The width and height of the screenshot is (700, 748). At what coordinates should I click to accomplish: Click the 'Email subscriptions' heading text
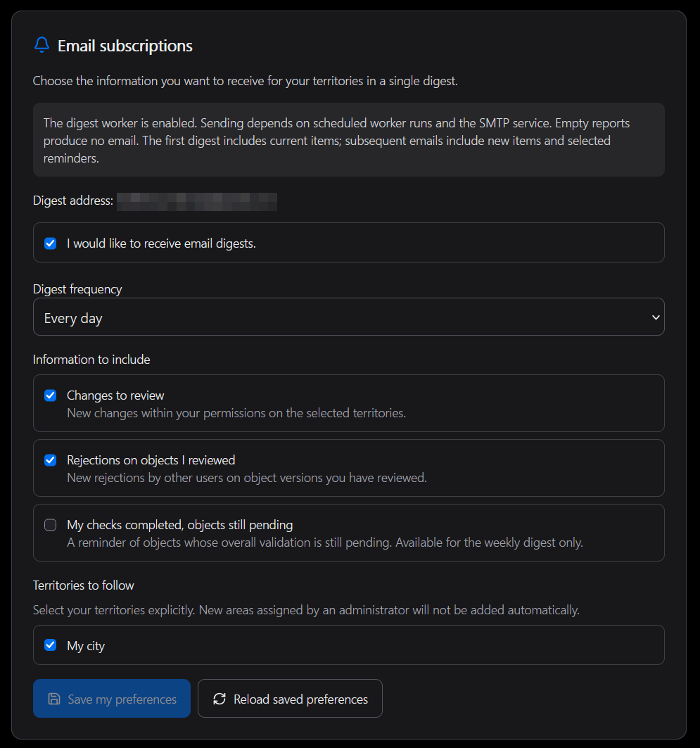(125, 46)
